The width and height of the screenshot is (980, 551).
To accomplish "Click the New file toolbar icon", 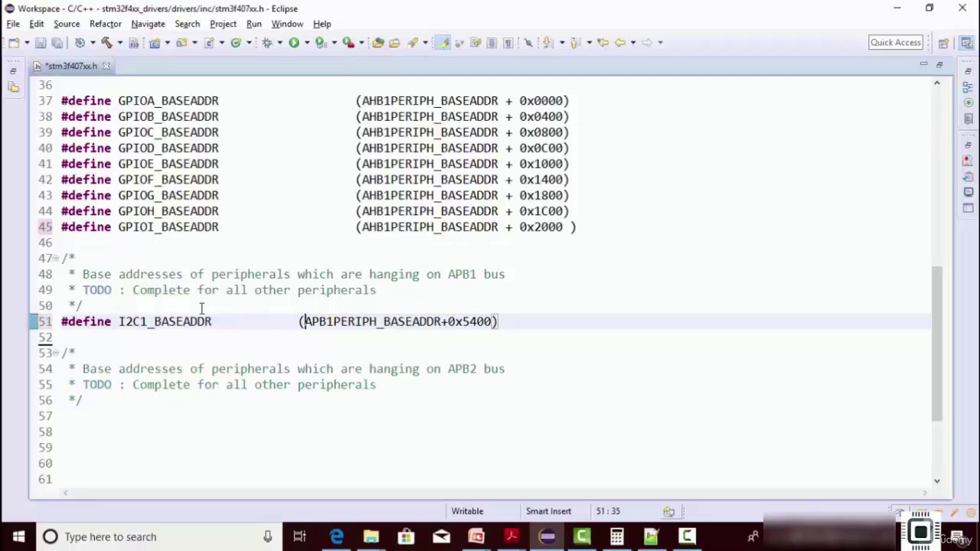I will pyautogui.click(x=15, y=43).
